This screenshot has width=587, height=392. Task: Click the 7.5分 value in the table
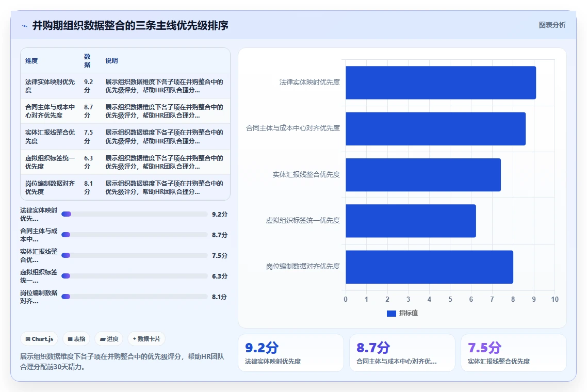tap(88, 137)
